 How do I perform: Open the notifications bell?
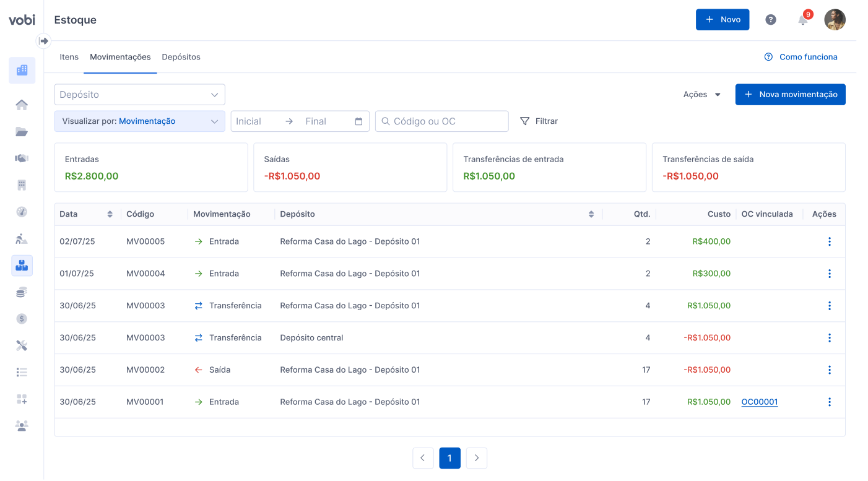click(x=803, y=20)
